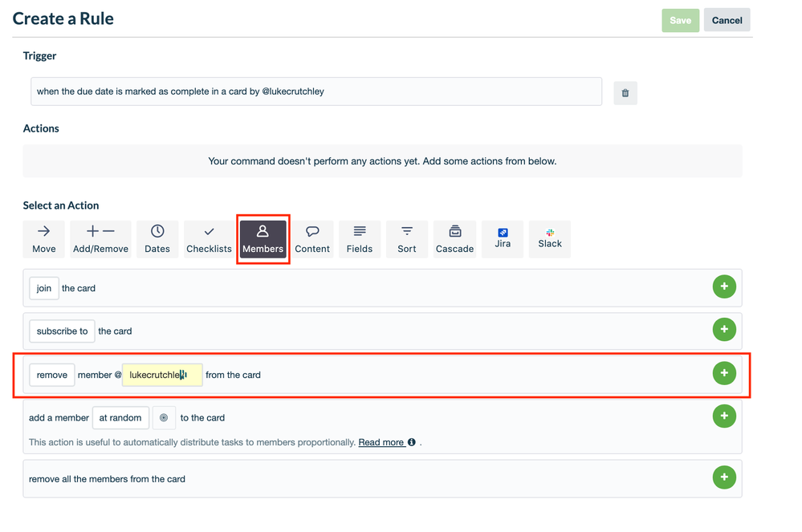Edit the lukecrutchley member field
This screenshot has width=802, height=532.
(x=161, y=375)
